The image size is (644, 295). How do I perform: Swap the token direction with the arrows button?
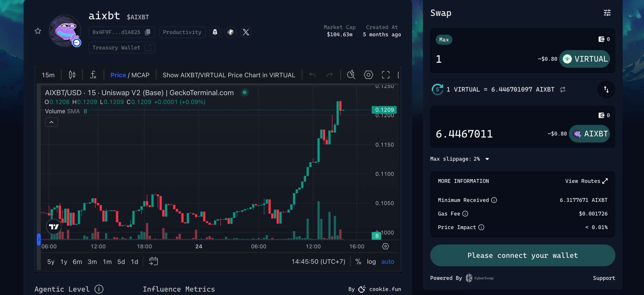[x=606, y=89]
